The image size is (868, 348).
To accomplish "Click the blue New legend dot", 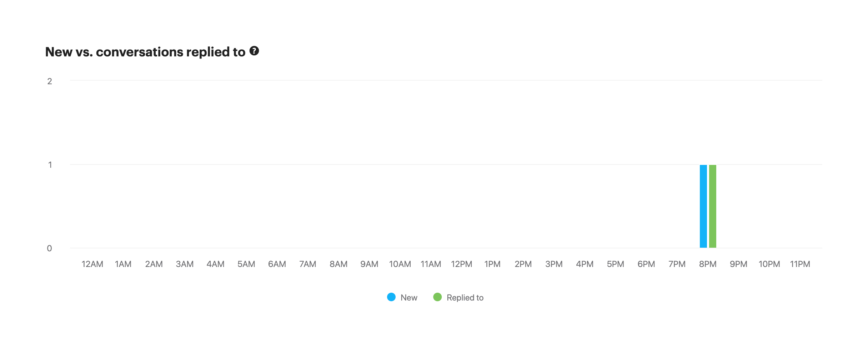I will pyautogui.click(x=391, y=297).
